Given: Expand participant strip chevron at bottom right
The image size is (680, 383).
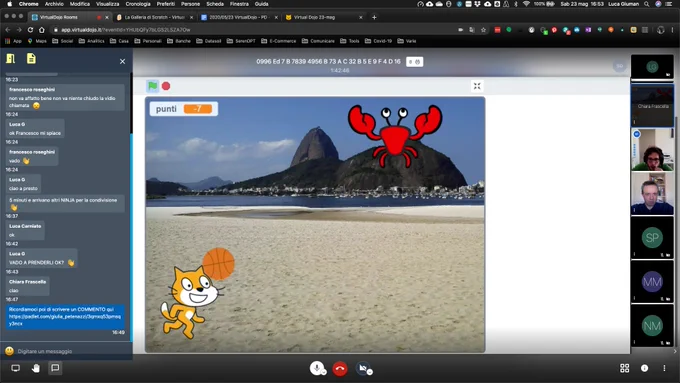Looking at the screenshot, I should [x=675, y=351].
